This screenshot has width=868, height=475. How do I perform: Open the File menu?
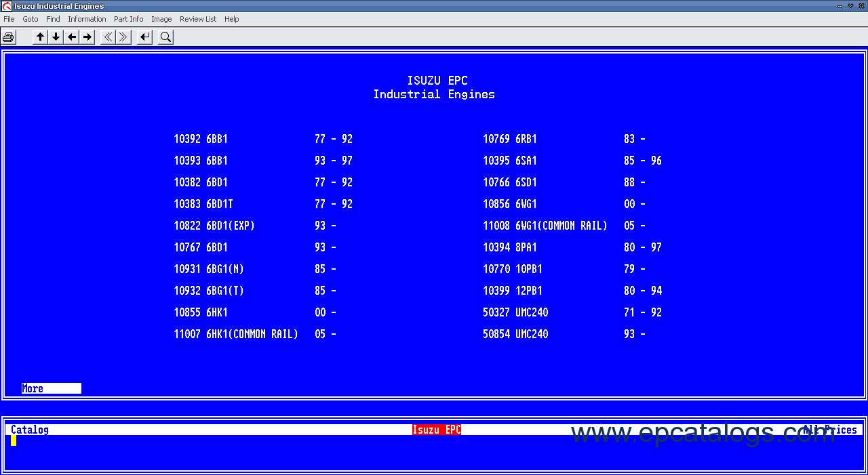coord(9,19)
